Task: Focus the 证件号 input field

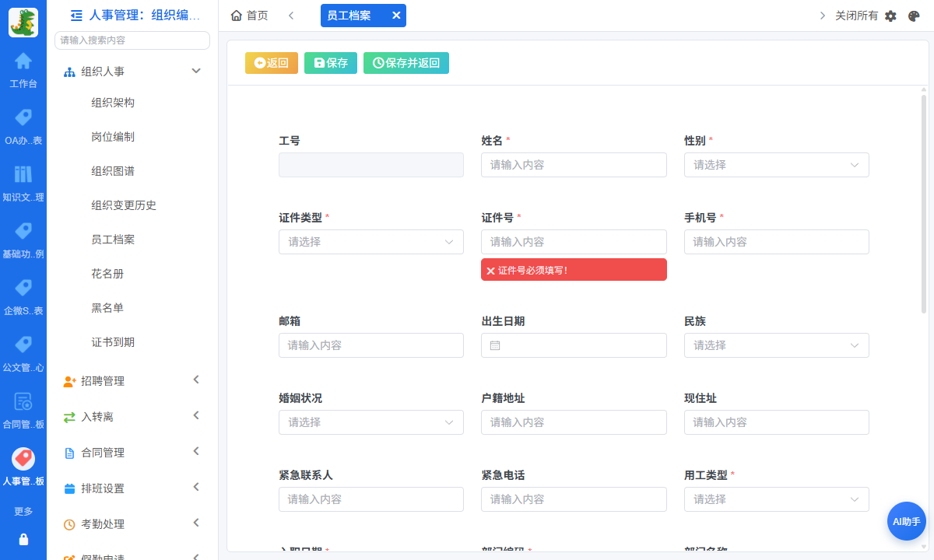Action: click(574, 242)
